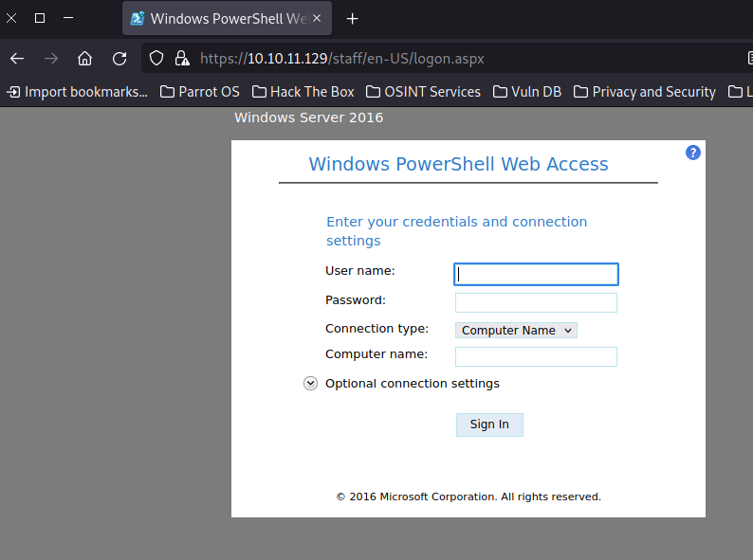Reload the current page
This screenshot has width=753, height=560.
coord(119,59)
